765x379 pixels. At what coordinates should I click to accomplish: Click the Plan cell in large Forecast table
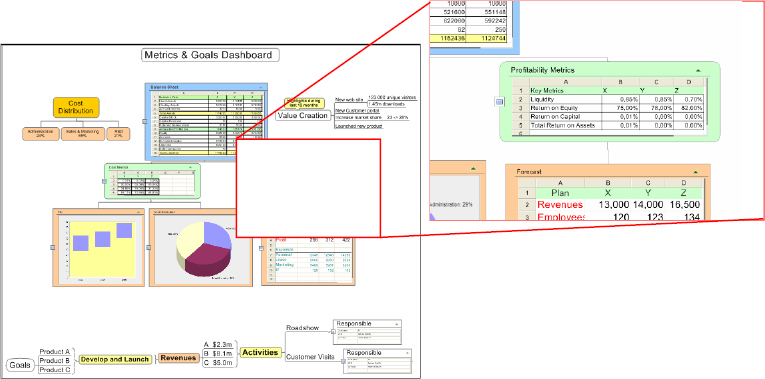pos(560,193)
